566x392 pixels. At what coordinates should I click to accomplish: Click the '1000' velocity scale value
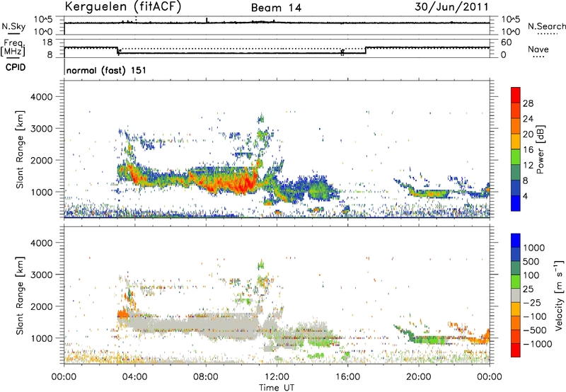tap(534, 248)
